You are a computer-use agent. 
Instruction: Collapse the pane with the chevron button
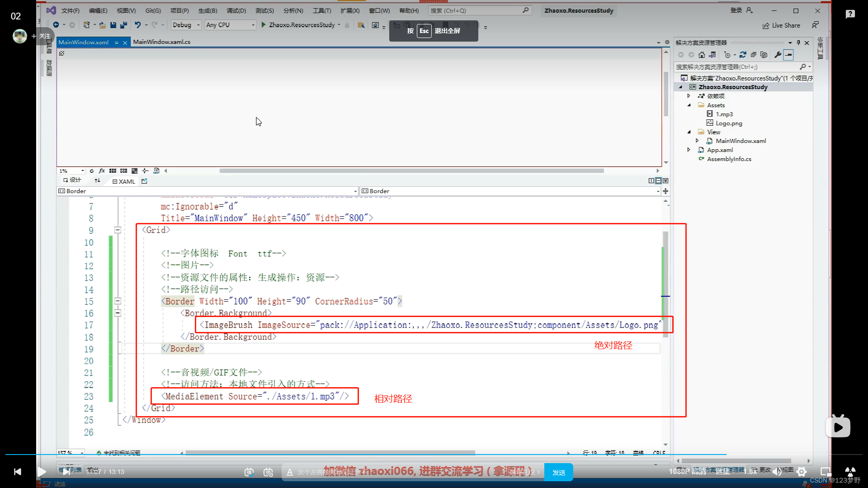(665, 180)
